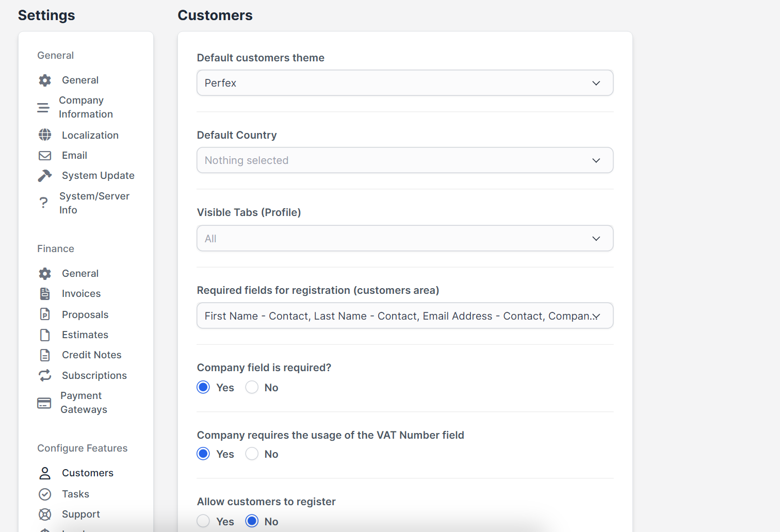Open Company Information settings link
Viewport: 780px width, 532px height.
86,107
